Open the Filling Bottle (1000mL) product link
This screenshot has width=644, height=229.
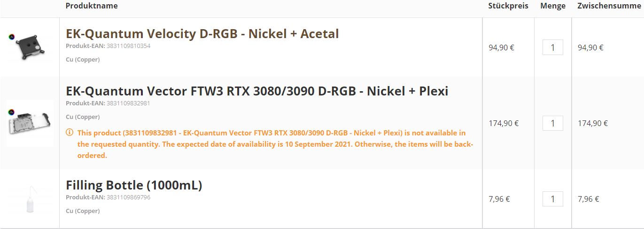coord(134,185)
